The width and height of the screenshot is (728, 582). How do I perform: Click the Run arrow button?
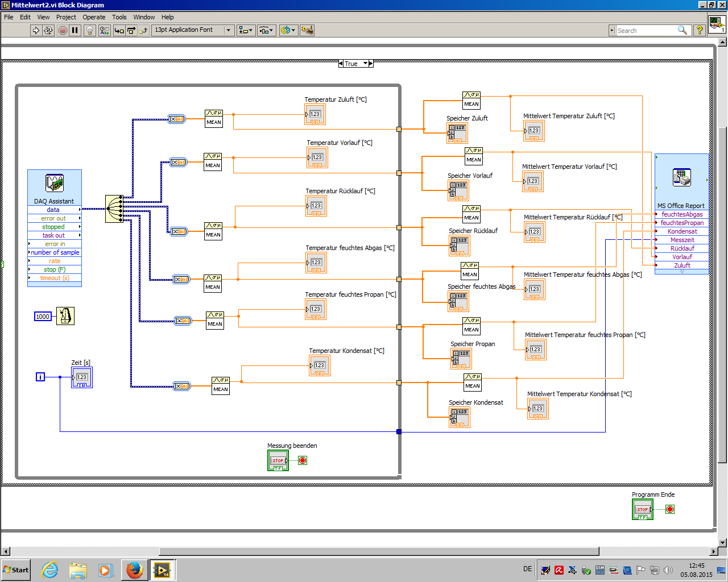[36, 30]
